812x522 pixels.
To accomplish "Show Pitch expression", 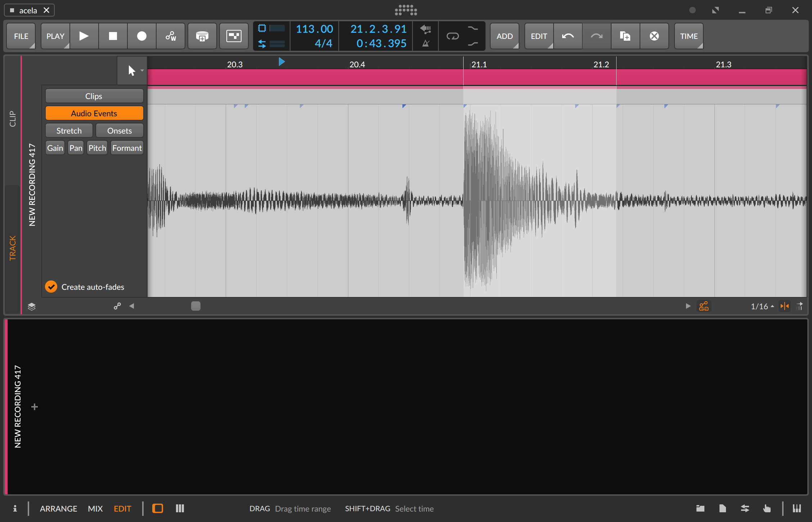I will (97, 148).
